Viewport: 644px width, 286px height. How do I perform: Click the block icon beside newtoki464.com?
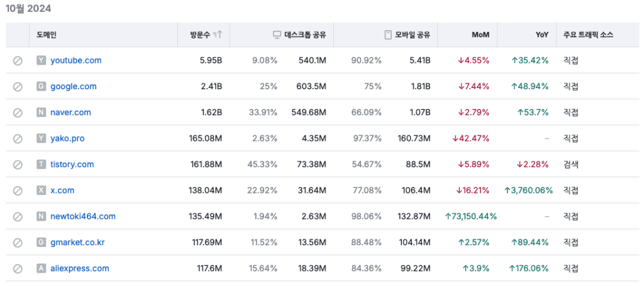click(17, 216)
